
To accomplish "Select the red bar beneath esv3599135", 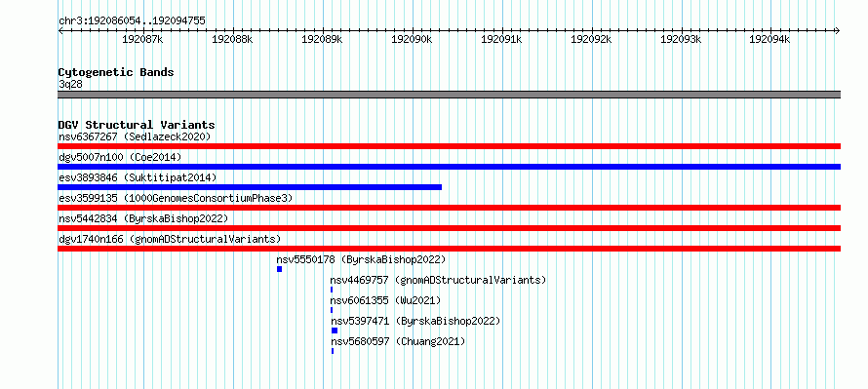I will coord(449,208).
